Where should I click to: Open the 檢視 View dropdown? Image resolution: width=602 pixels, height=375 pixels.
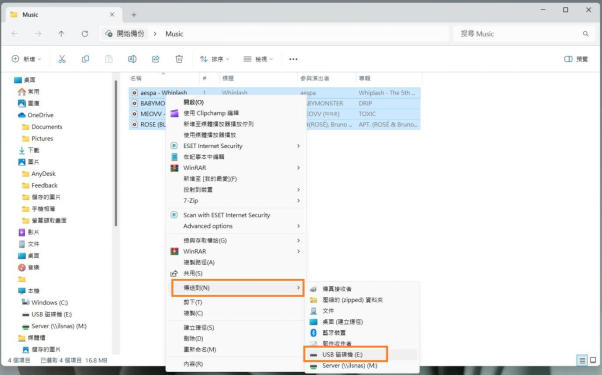pyautogui.click(x=258, y=59)
